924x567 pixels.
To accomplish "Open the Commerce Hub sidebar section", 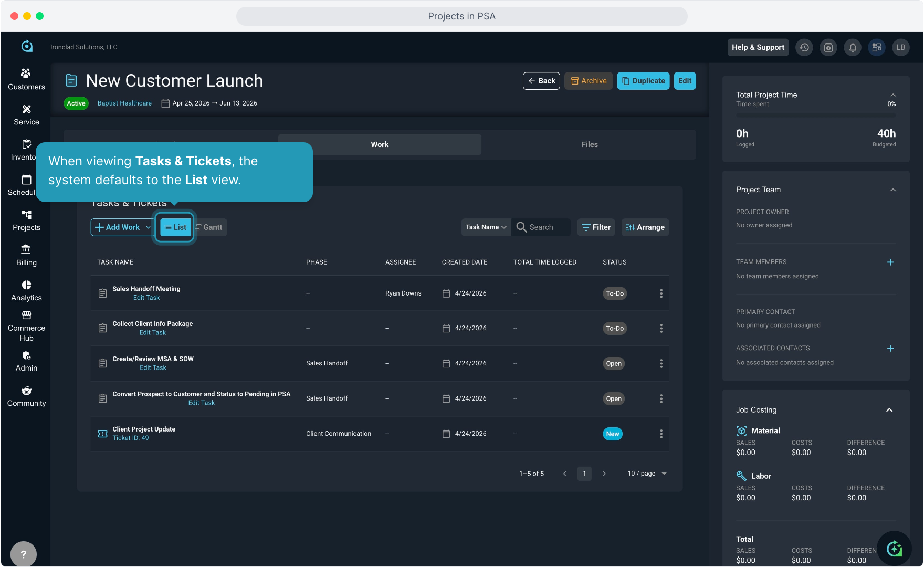I will coord(26,326).
